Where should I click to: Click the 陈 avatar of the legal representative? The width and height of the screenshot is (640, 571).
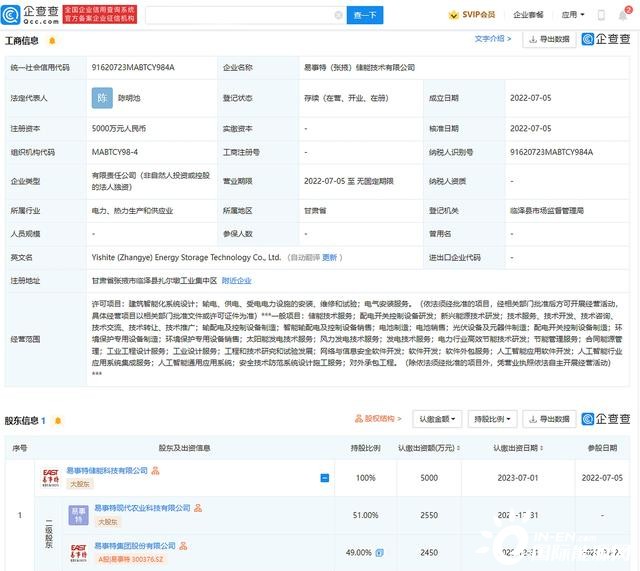tap(102, 98)
